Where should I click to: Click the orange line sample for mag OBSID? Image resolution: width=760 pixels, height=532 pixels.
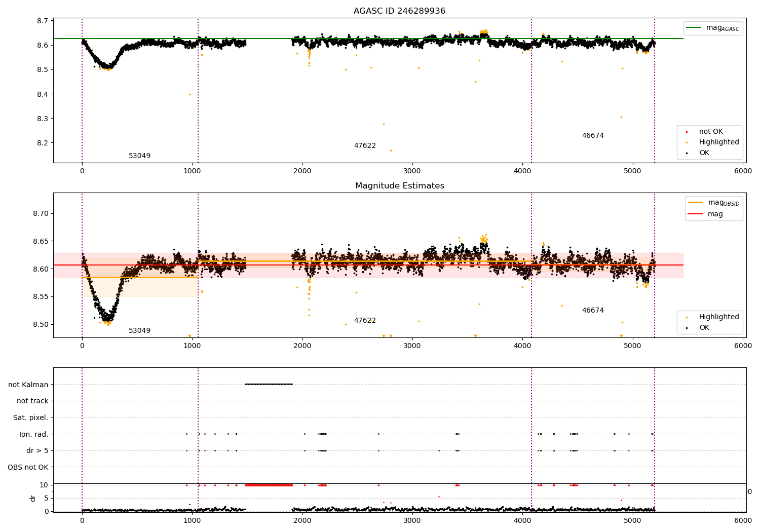pos(695,203)
